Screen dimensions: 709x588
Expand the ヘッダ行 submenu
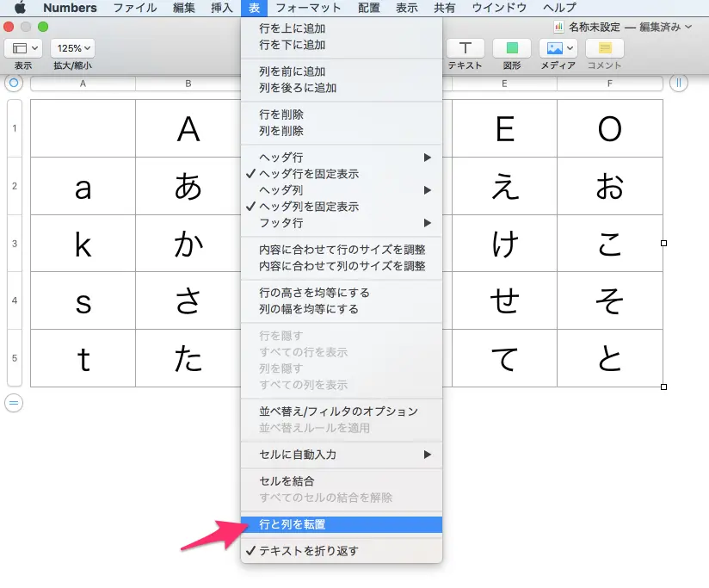click(344, 158)
